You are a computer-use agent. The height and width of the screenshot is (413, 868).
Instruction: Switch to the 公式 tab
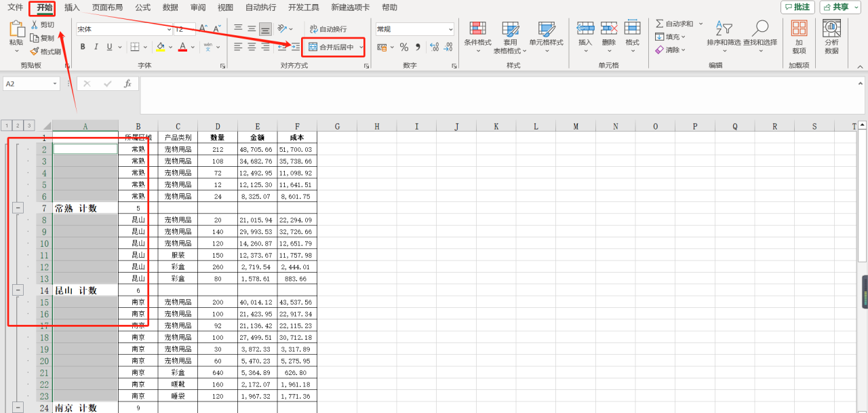click(x=142, y=7)
